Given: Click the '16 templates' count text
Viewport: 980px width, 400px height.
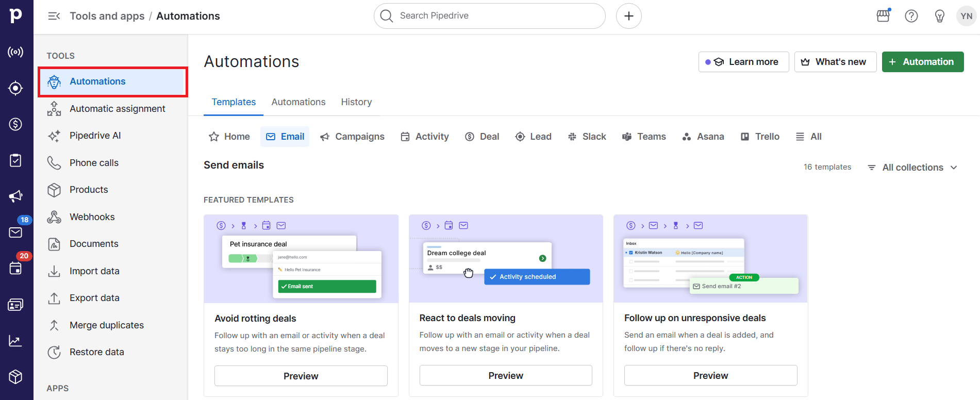Looking at the screenshot, I should [x=827, y=167].
